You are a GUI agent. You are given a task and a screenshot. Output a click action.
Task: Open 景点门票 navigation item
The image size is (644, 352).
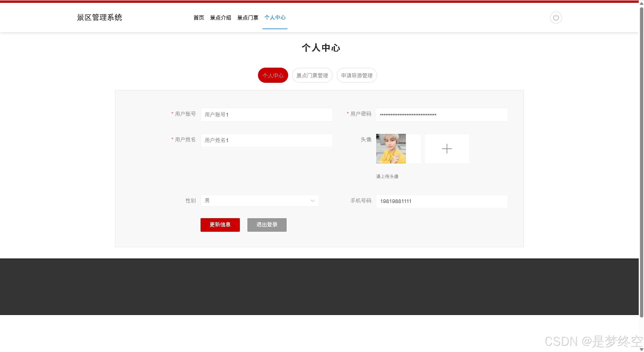tap(248, 18)
